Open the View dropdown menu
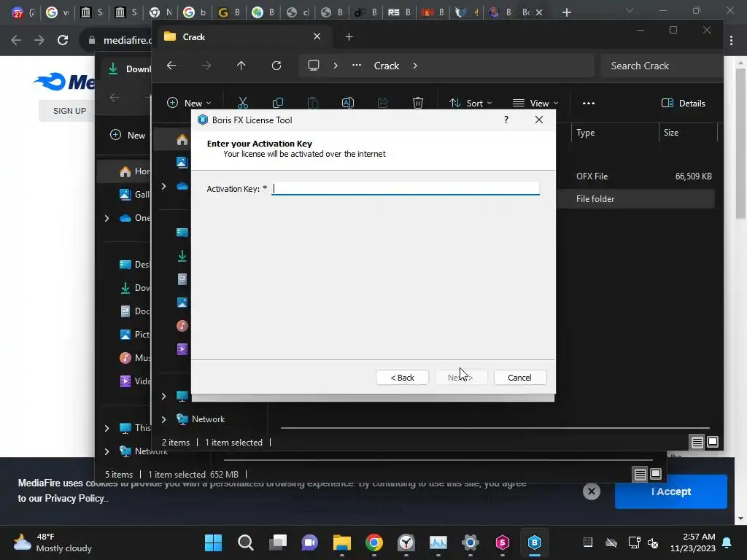747x560 pixels. 535,103
